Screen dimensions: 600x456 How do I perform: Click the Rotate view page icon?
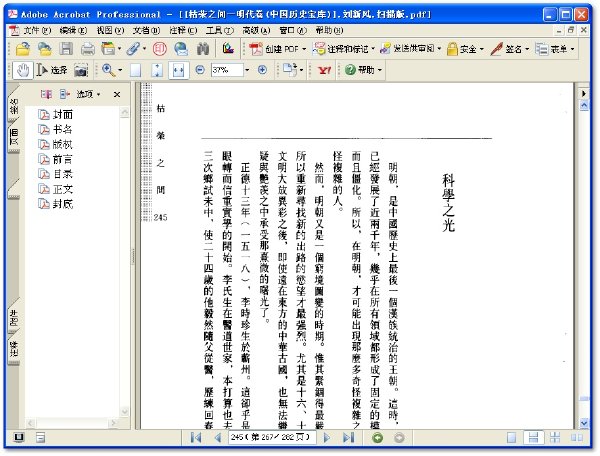[290, 70]
